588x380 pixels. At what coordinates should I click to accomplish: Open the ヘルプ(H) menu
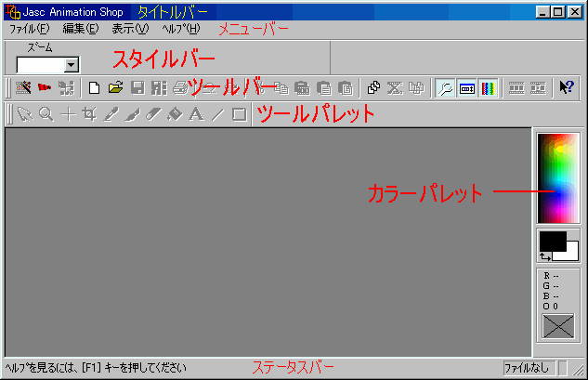pyautogui.click(x=181, y=29)
